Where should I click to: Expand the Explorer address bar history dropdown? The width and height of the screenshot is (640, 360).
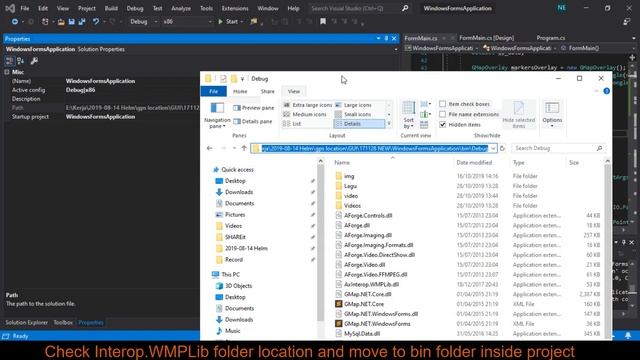tap(493, 148)
